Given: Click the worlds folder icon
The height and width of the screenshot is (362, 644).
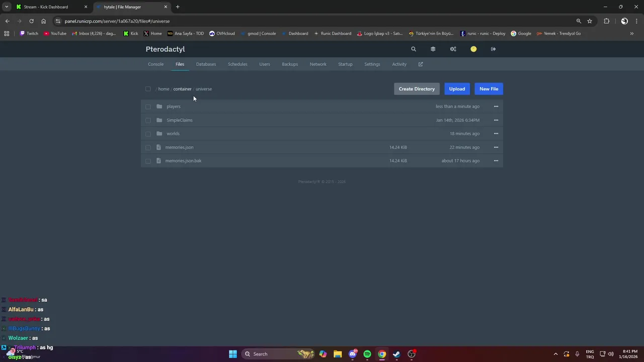Looking at the screenshot, I should pyautogui.click(x=159, y=134).
